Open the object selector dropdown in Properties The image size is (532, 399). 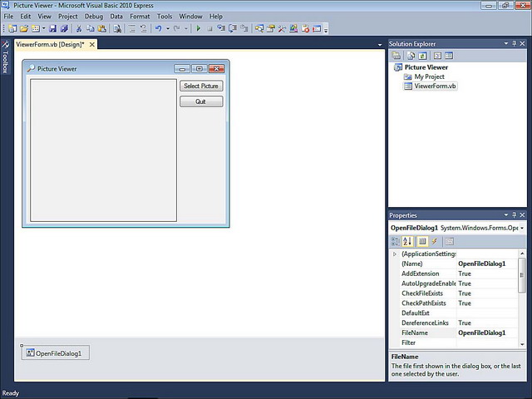522,228
